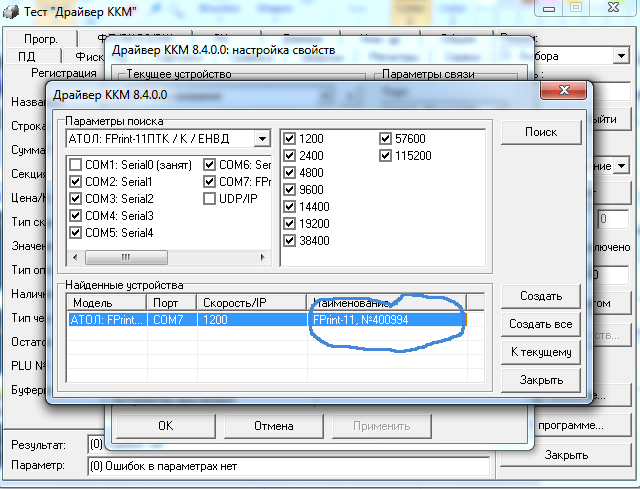Viewport: 640px width, 489px height.
Task: Sort by the Модель column header
Action: (x=107, y=303)
